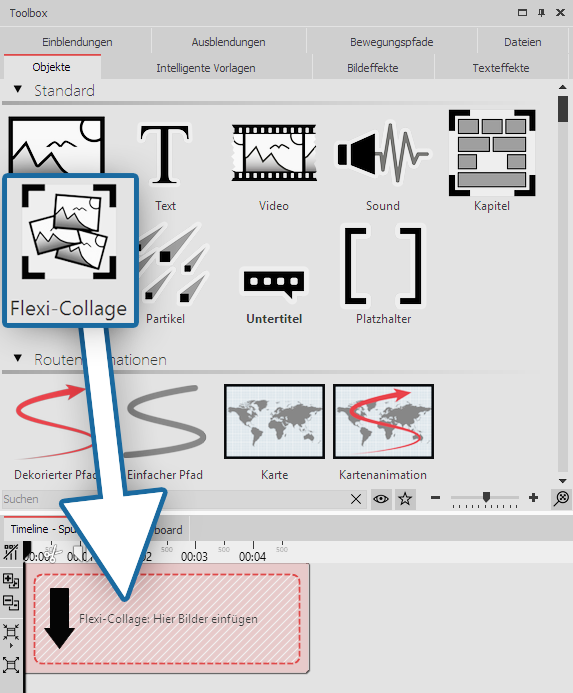Viewport: 573px width, 693px height.
Task: Pick the Kartenanimation object
Action: (x=383, y=422)
